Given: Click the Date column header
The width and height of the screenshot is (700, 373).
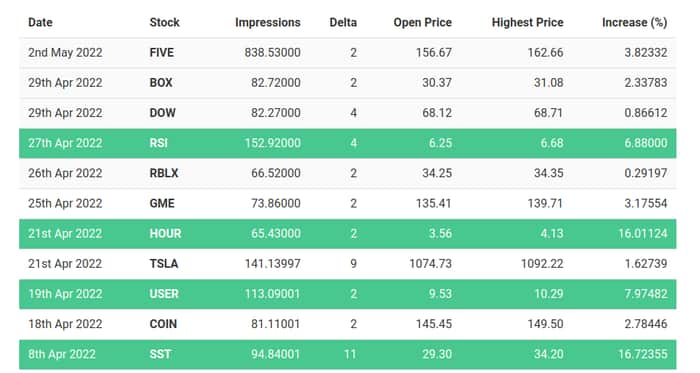Looking at the screenshot, I should tap(40, 22).
